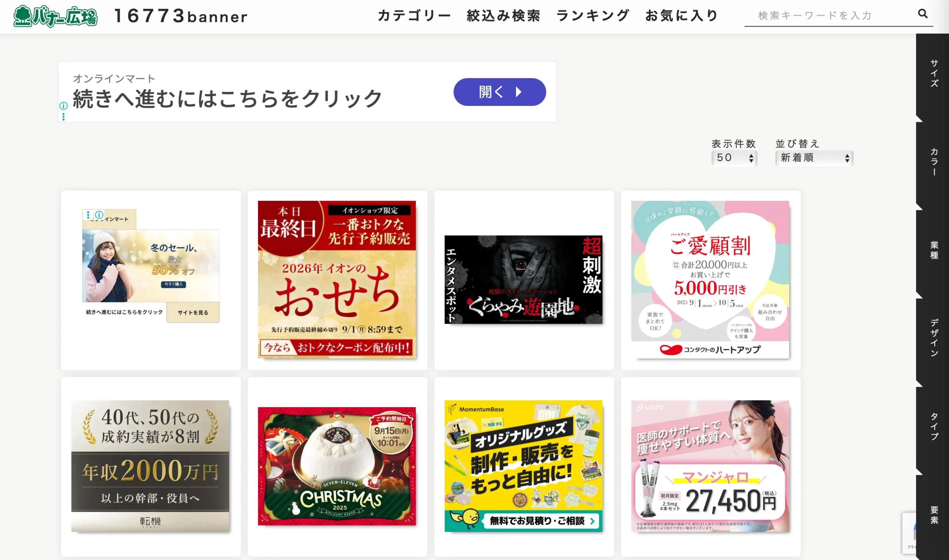Expand the サイズ side filter tab
The image size is (949, 560).
point(934,74)
